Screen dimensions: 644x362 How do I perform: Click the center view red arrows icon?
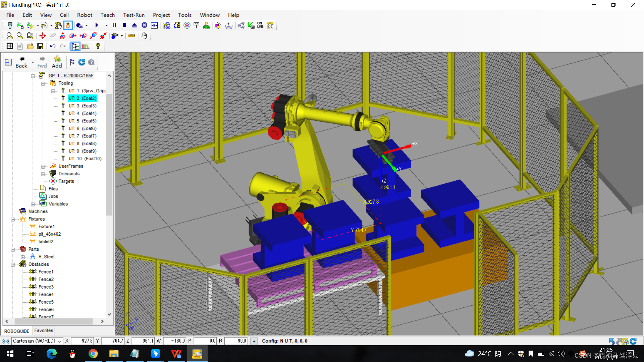(43, 36)
